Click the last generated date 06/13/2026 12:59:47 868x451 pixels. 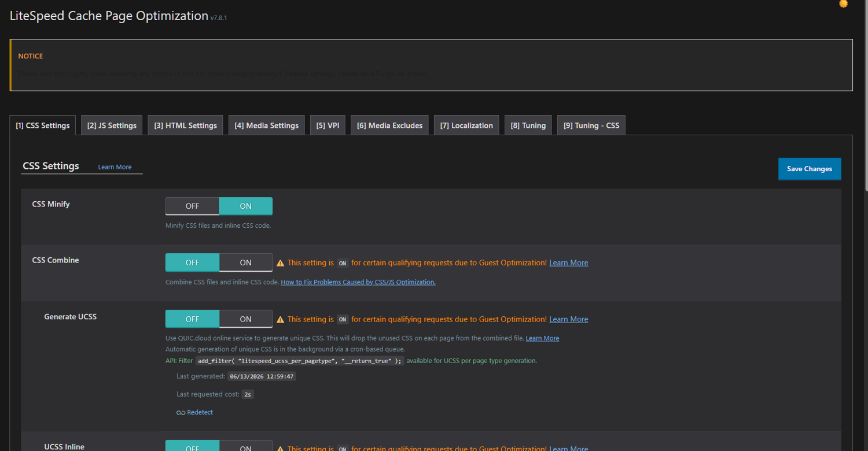pyautogui.click(x=262, y=376)
